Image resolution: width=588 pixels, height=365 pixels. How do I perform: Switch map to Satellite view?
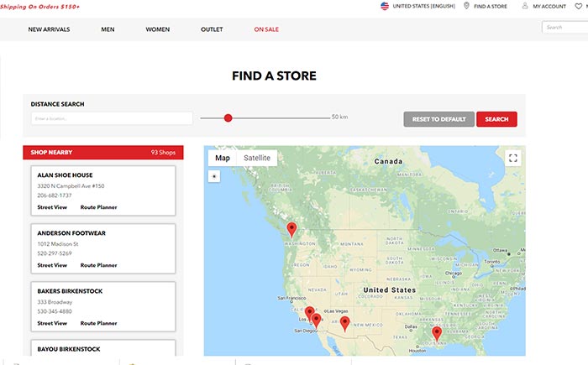pyautogui.click(x=257, y=158)
